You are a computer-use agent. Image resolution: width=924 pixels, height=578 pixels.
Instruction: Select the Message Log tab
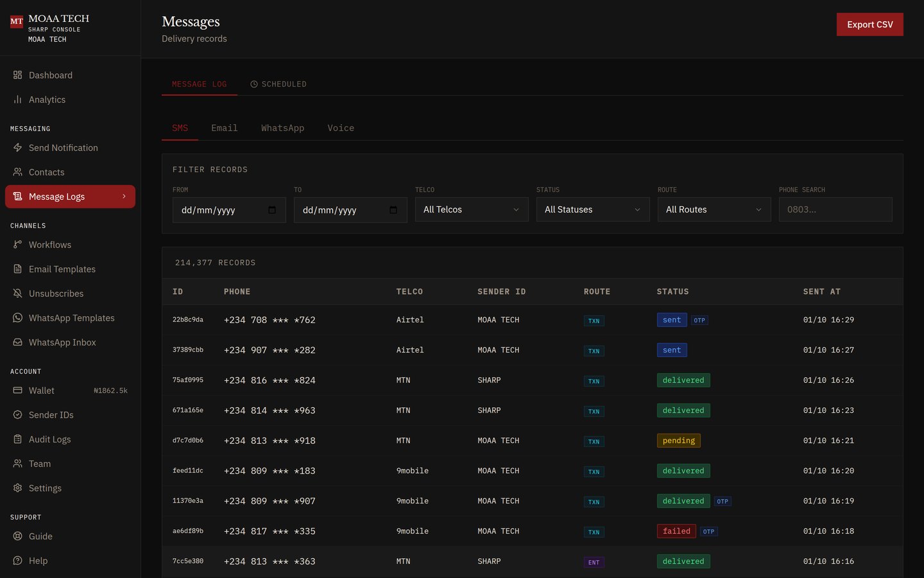tap(200, 84)
